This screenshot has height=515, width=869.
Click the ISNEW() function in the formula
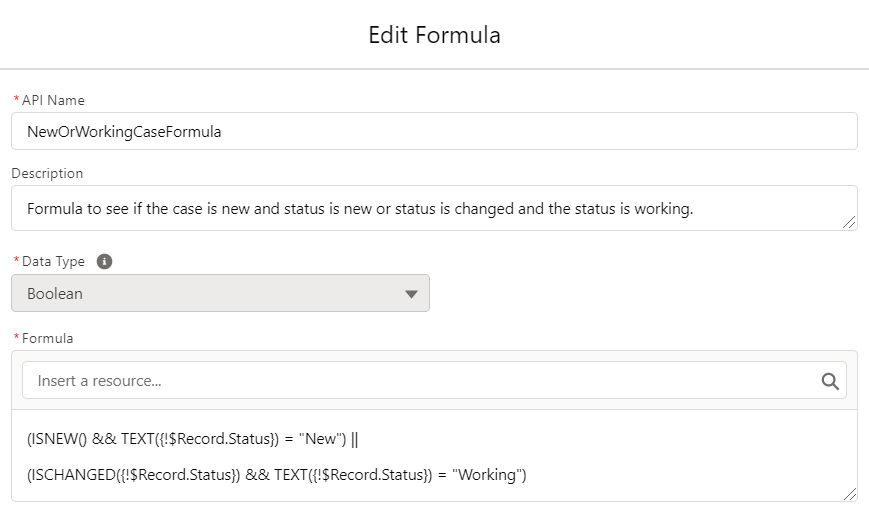click(x=57, y=439)
